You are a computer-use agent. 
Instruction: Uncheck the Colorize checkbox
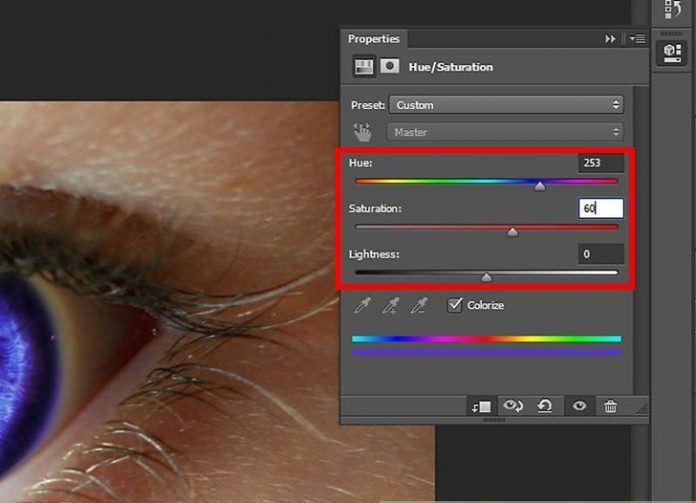455,305
